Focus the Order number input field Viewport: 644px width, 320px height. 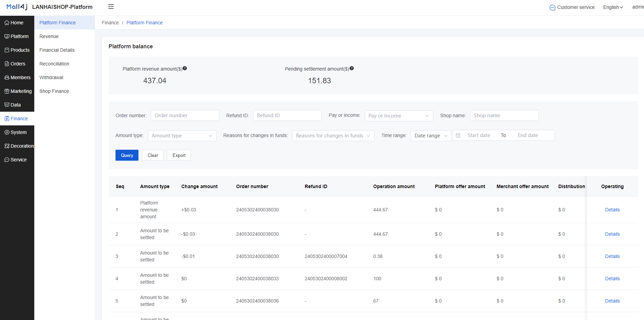pos(185,115)
